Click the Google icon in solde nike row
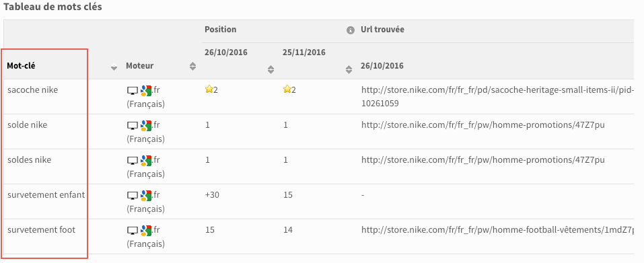 [146, 126]
